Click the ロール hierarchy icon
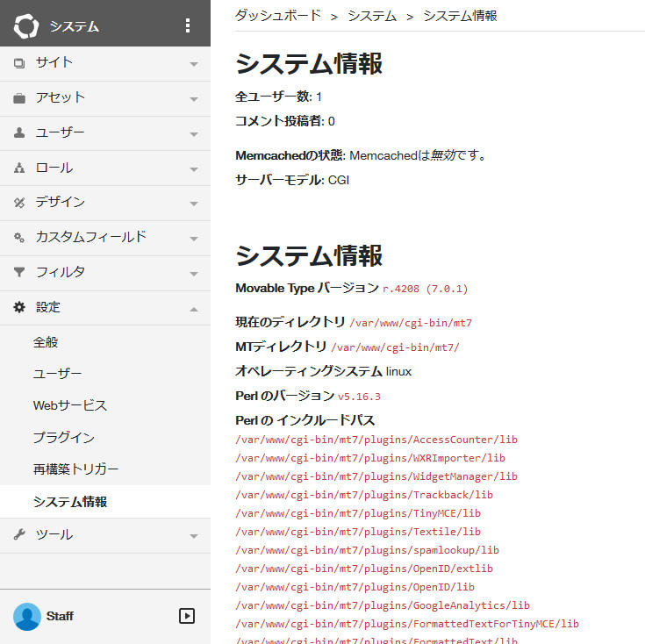 [x=19, y=168]
